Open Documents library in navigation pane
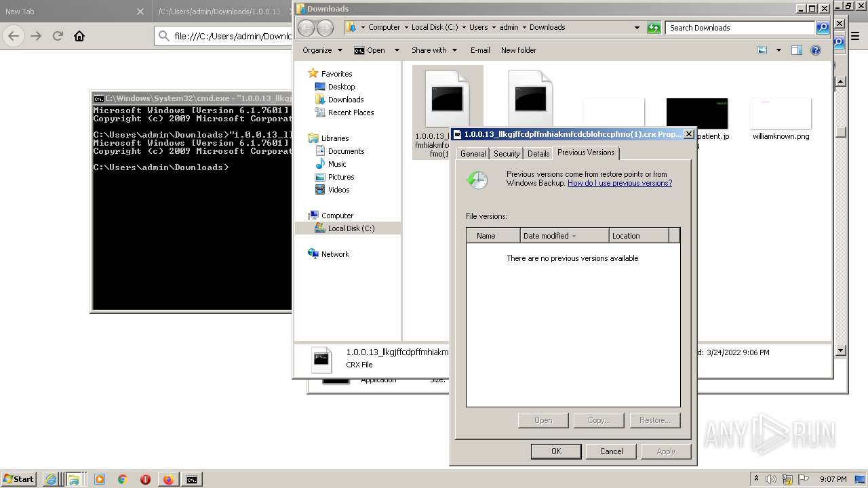868x488 pixels. point(346,151)
